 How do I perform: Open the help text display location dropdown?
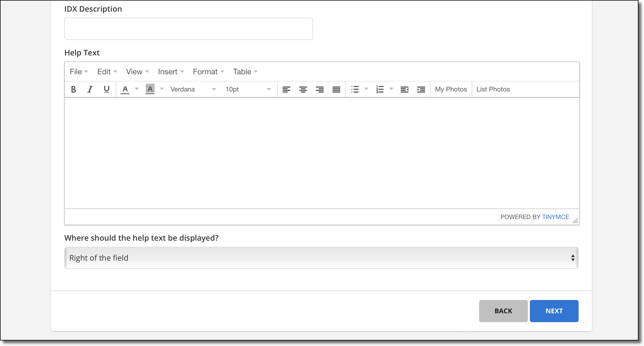(x=321, y=258)
